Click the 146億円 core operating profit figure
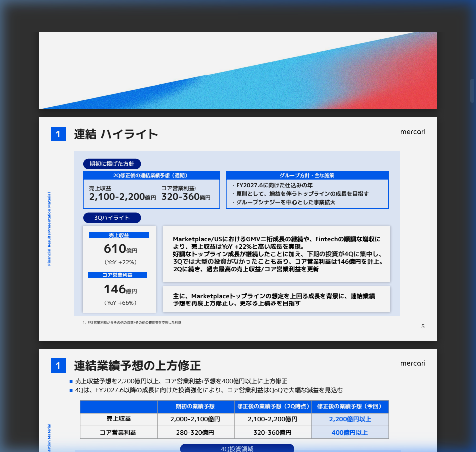The width and height of the screenshot is (476, 452). 121,289
